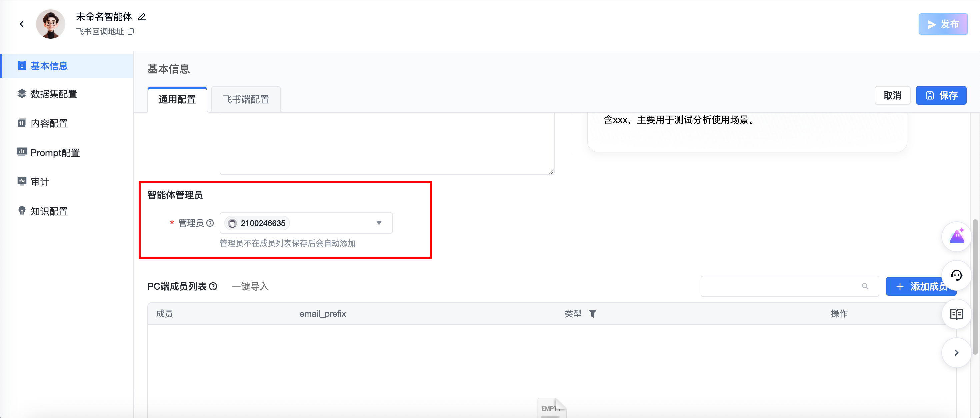The image size is (980, 418).
Task: Click the search magnifier icon
Action: point(865,286)
